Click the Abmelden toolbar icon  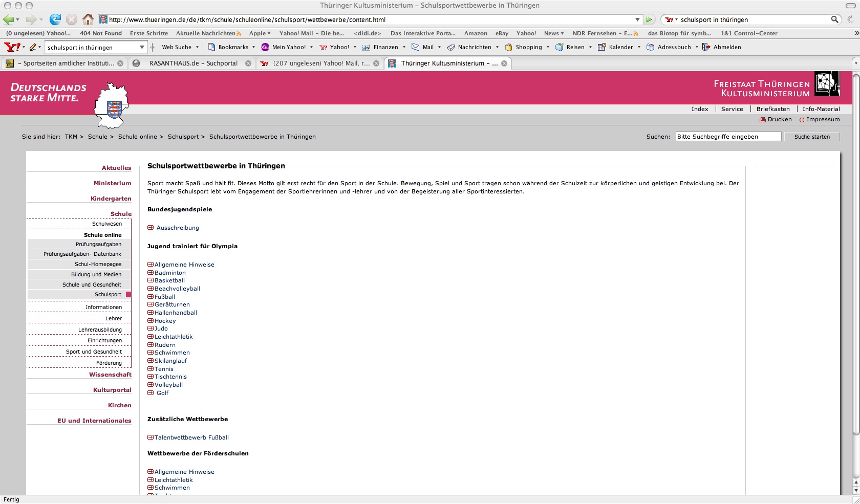pyautogui.click(x=706, y=47)
